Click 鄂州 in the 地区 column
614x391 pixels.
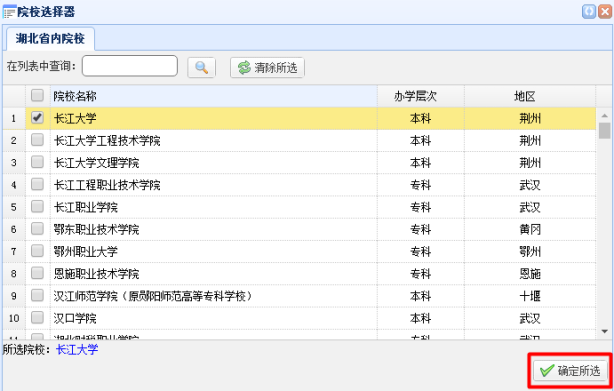pyautogui.click(x=530, y=252)
